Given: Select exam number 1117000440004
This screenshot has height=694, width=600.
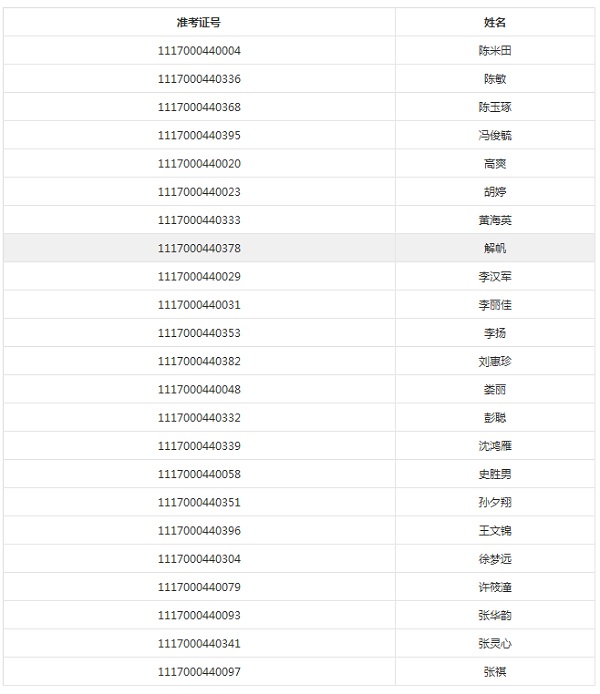Looking at the screenshot, I should (x=199, y=51).
